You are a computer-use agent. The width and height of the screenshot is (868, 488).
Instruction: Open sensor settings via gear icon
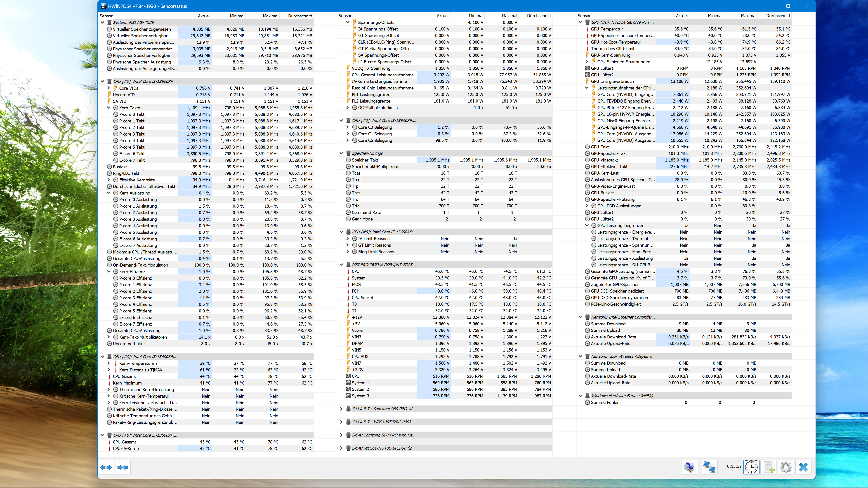[x=786, y=467]
